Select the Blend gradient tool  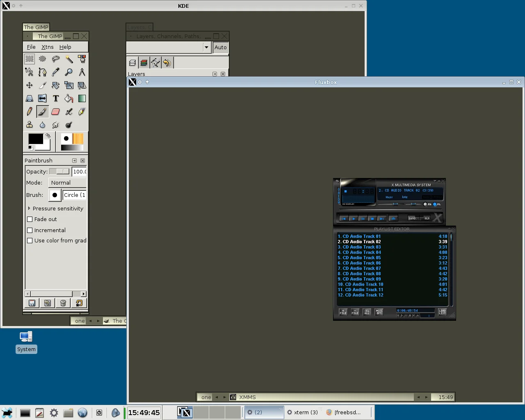(x=82, y=98)
